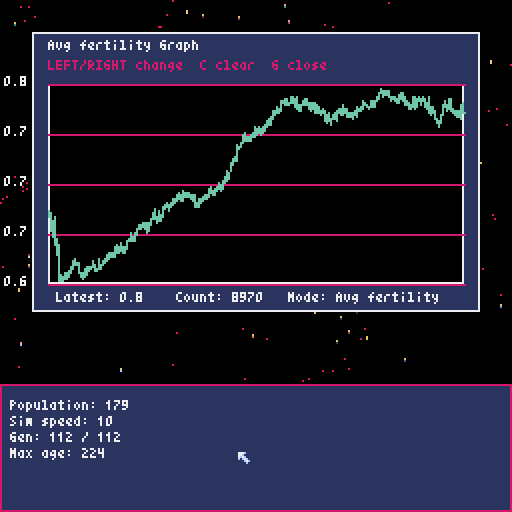The width and height of the screenshot is (512, 512).
Task: Click the 'C clear' hint text
Action: [x=227, y=65]
